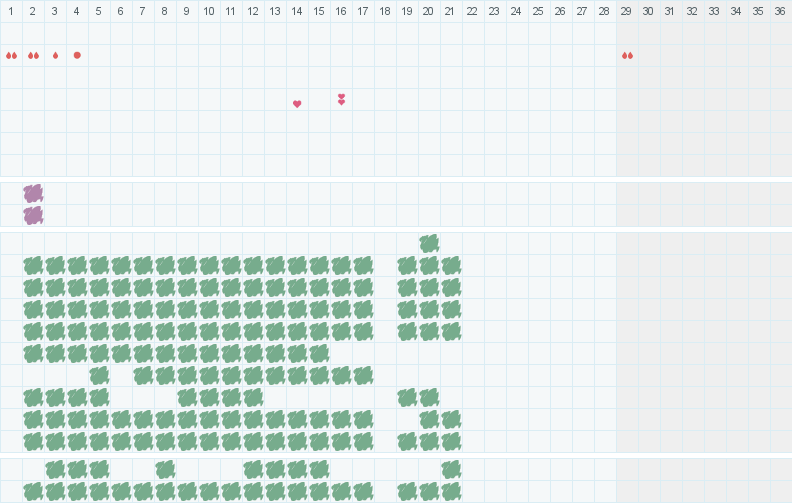Click the red spotting dot on day 4

[77, 55]
